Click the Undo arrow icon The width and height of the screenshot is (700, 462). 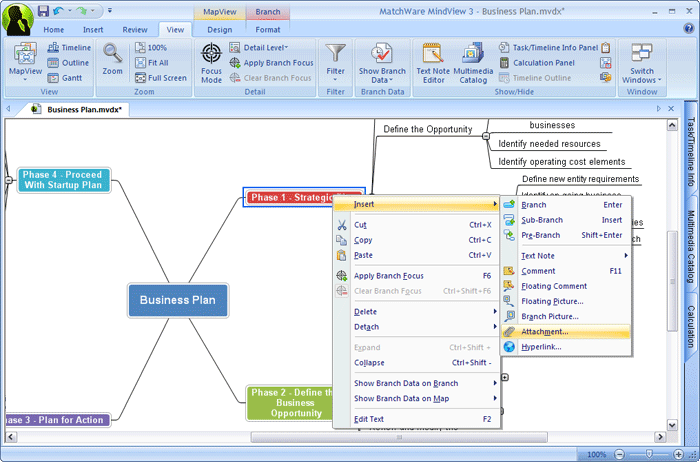click(58, 11)
